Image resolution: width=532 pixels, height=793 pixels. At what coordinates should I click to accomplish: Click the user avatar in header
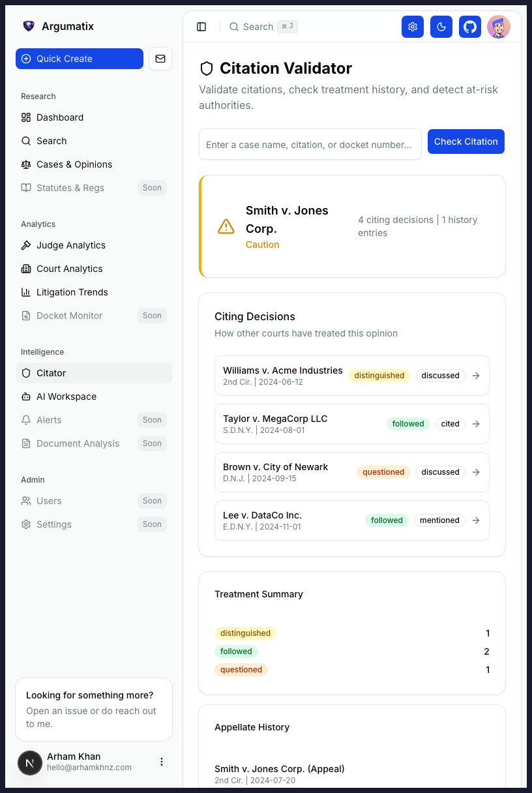point(498,27)
